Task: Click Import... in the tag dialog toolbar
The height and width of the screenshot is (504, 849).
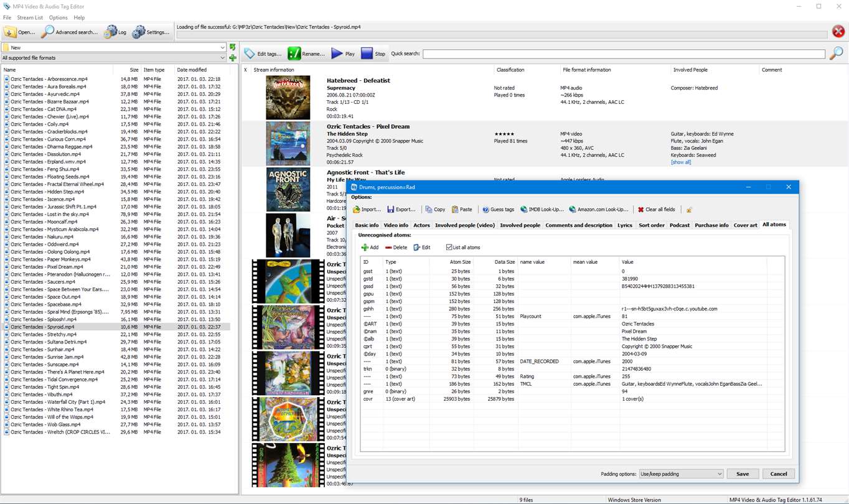Action: [367, 210]
